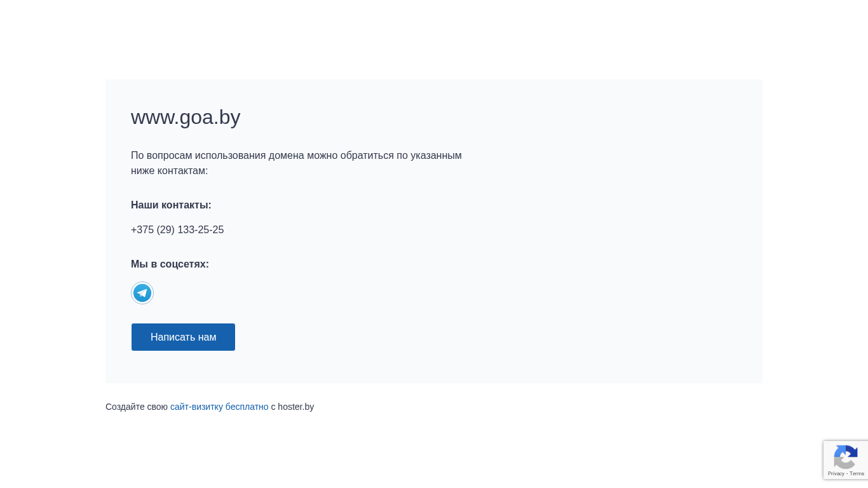Click the Написать нам button
The image size is (868, 488).
pos(183,337)
